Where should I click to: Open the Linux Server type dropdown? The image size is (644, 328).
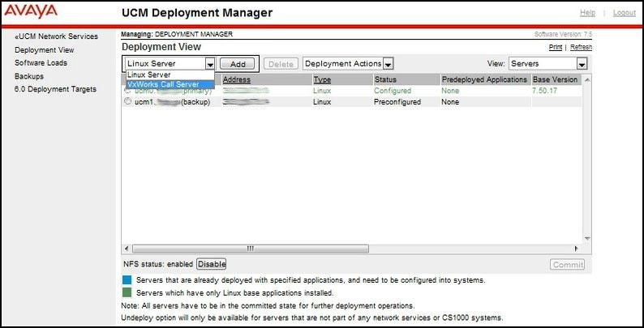170,63
